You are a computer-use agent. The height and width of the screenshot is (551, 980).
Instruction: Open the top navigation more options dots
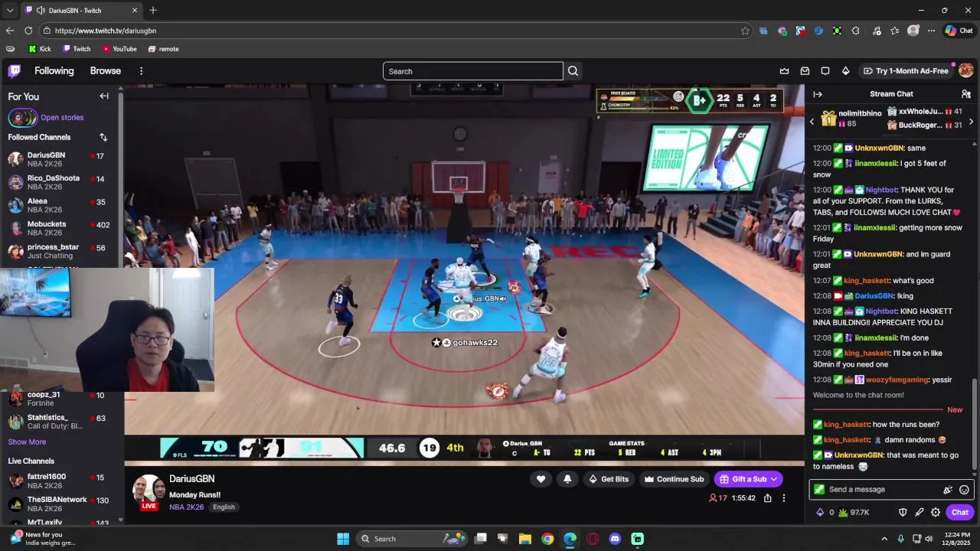click(x=141, y=71)
